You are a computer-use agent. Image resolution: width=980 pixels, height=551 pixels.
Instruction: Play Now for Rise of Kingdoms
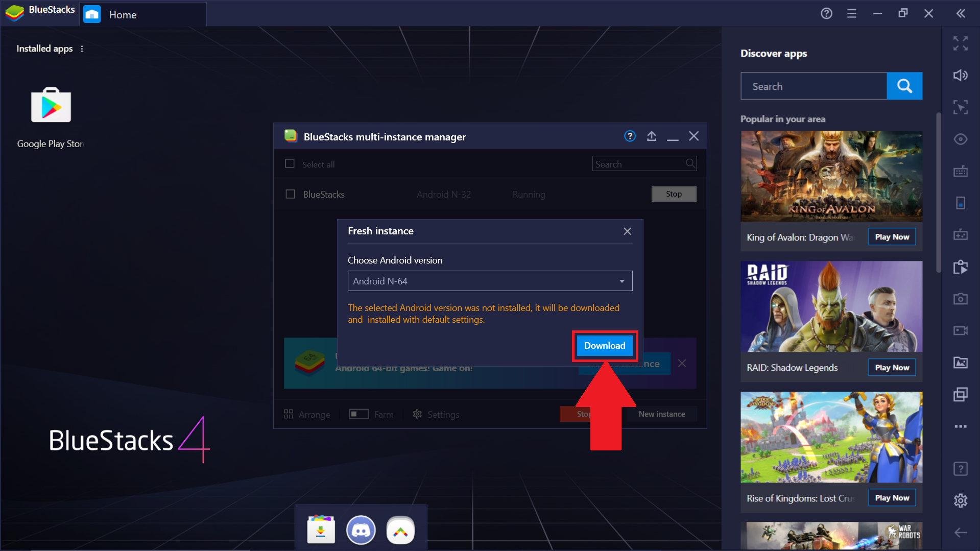tap(892, 498)
